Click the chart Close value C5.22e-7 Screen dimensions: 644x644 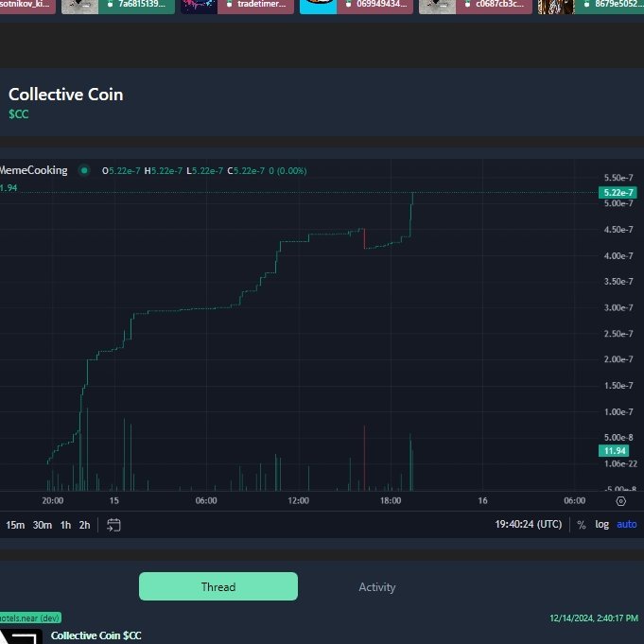click(x=246, y=171)
